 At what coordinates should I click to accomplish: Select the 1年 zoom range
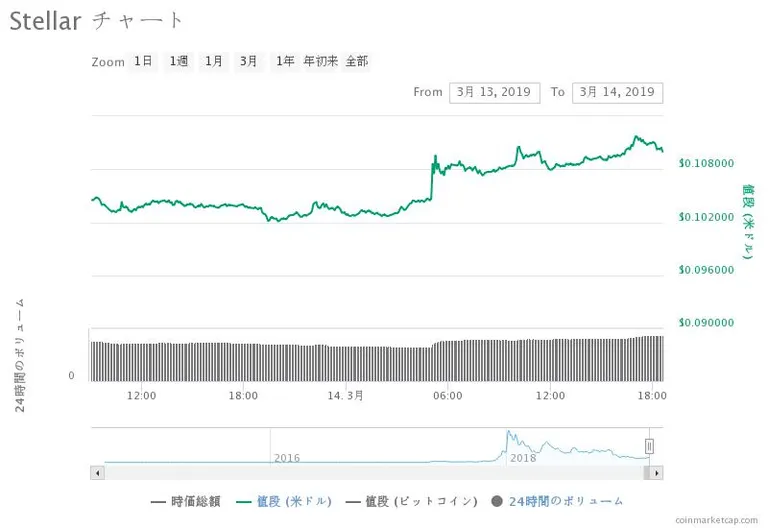point(285,61)
